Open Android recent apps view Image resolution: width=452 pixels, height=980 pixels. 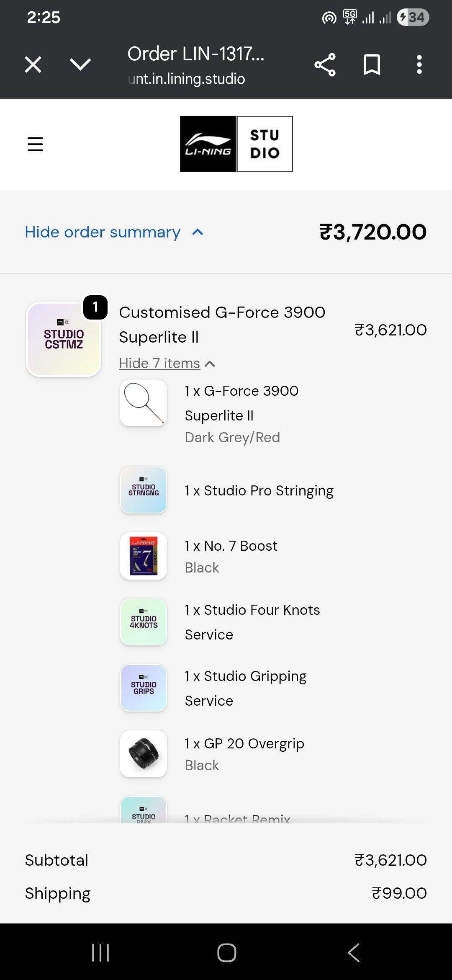point(100,953)
